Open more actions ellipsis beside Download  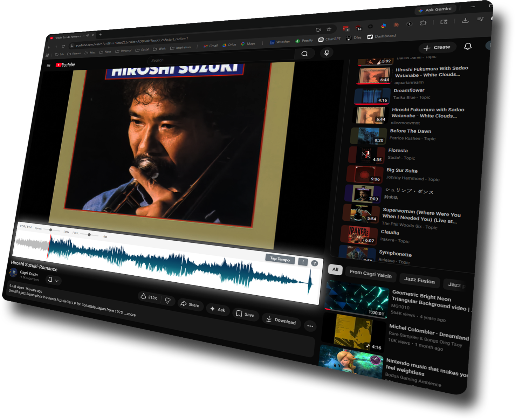pos(310,326)
